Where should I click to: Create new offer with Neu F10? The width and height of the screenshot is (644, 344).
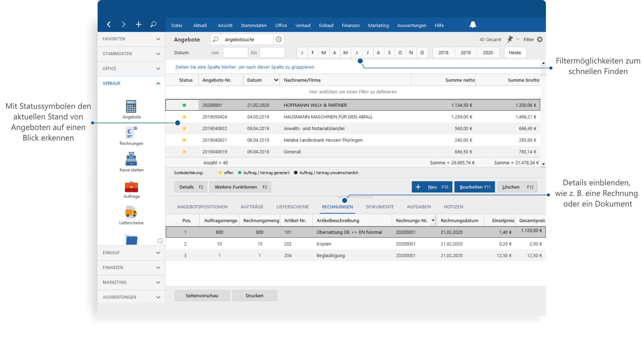(432, 187)
